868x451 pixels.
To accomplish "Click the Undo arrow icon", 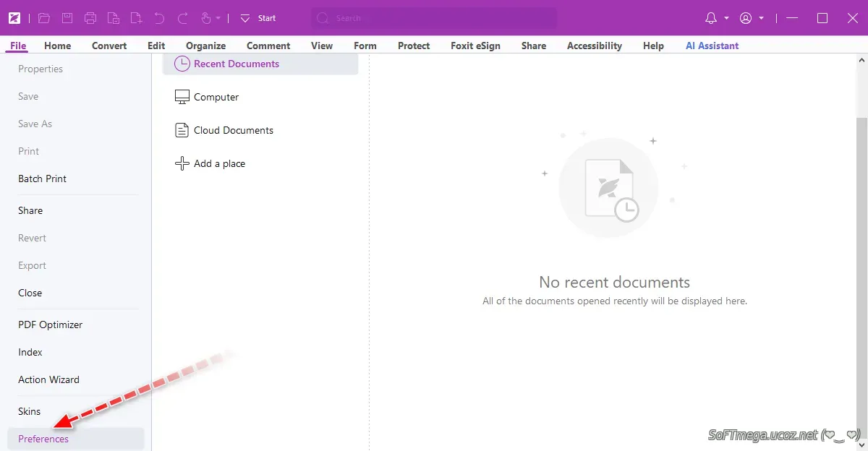I will (159, 18).
